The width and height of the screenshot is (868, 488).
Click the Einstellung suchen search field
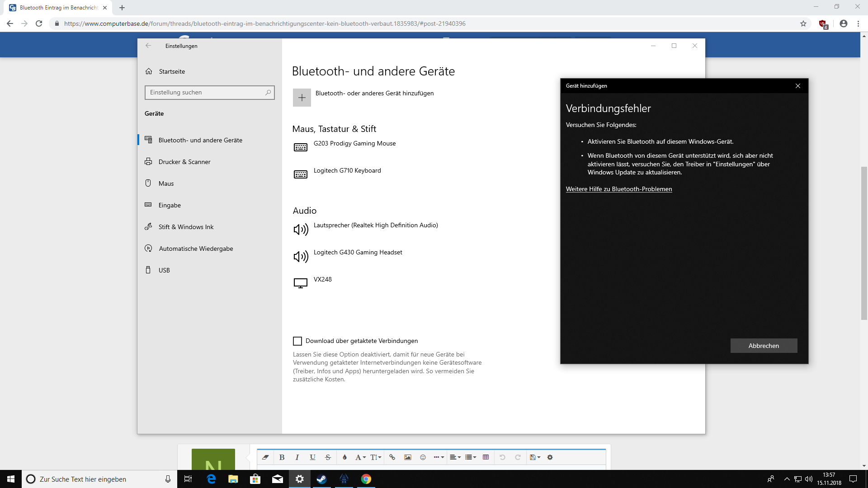click(x=206, y=93)
